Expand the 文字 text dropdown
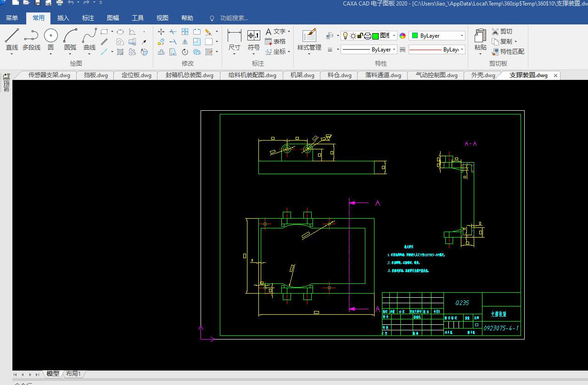The image size is (588, 385). 289,32
